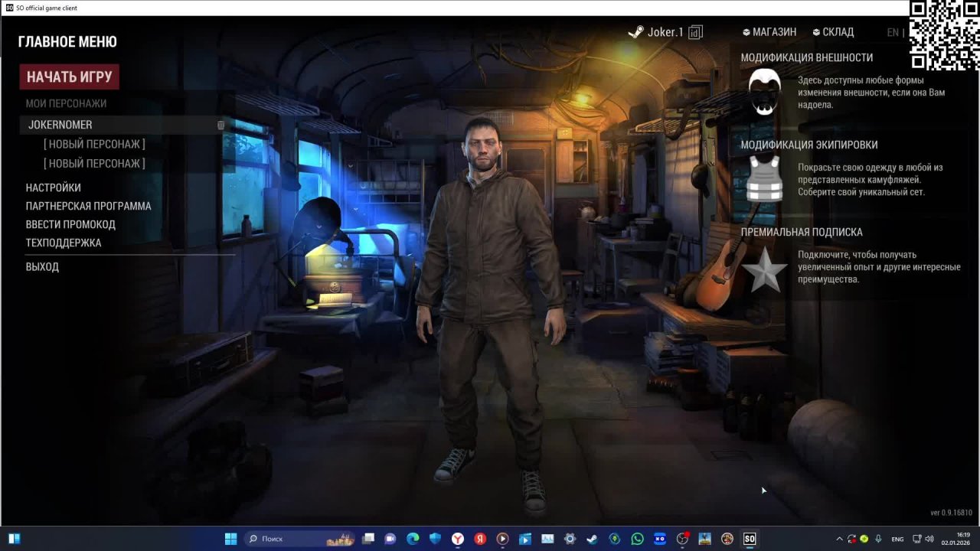
Task: Click the premium subscription star icon
Action: (x=764, y=269)
